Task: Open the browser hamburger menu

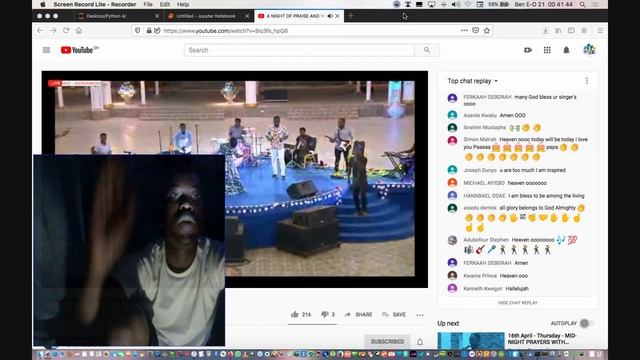Action: [600, 31]
